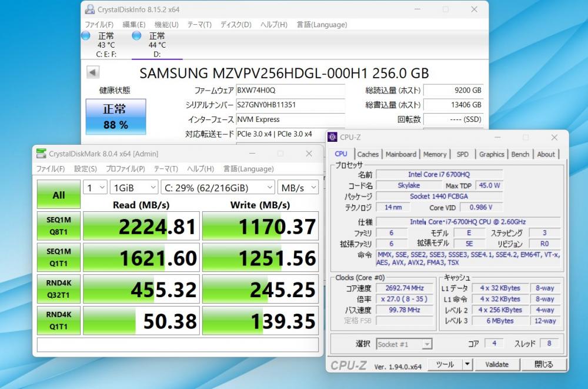Switch to the SPD tab in CPU-Z
588x389 pixels.
click(463, 154)
